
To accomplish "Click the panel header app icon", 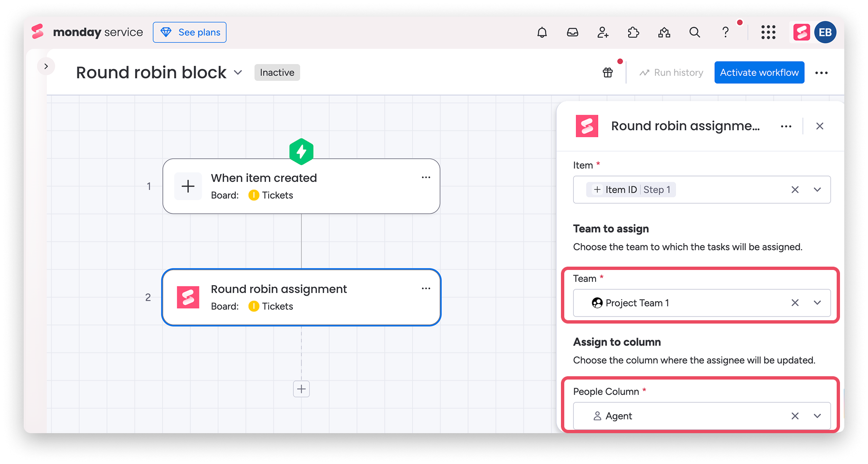I will [x=587, y=126].
